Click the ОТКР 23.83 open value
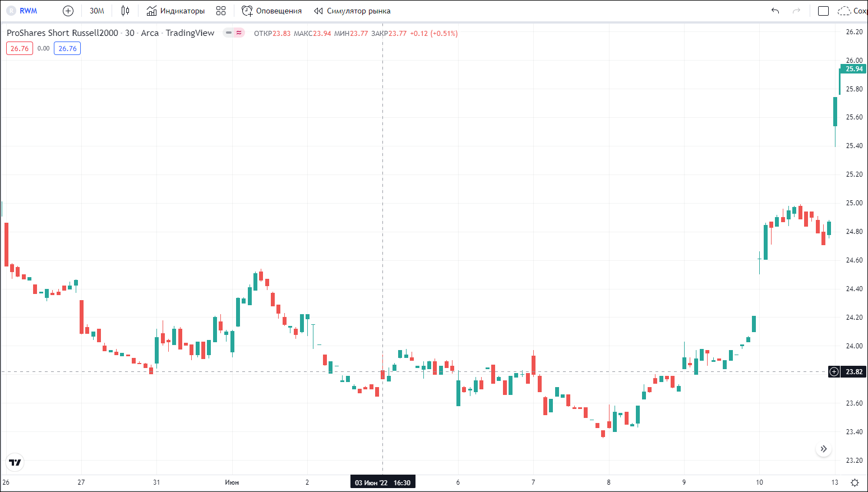The width and height of the screenshot is (868, 492). tap(273, 33)
